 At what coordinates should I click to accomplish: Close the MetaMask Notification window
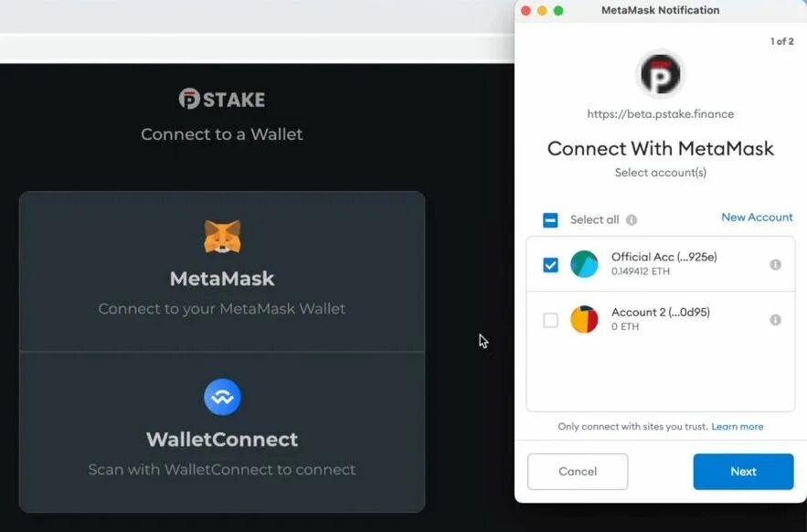(x=526, y=10)
